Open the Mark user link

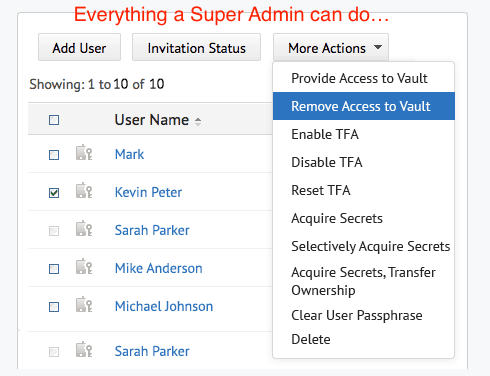tap(129, 154)
